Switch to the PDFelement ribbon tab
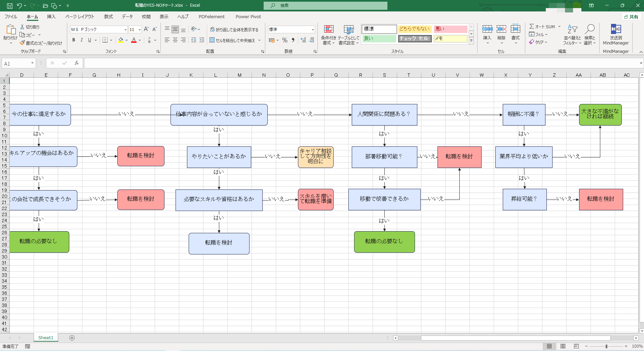The width and height of the screenshot is (644, 351). point(212,16)
